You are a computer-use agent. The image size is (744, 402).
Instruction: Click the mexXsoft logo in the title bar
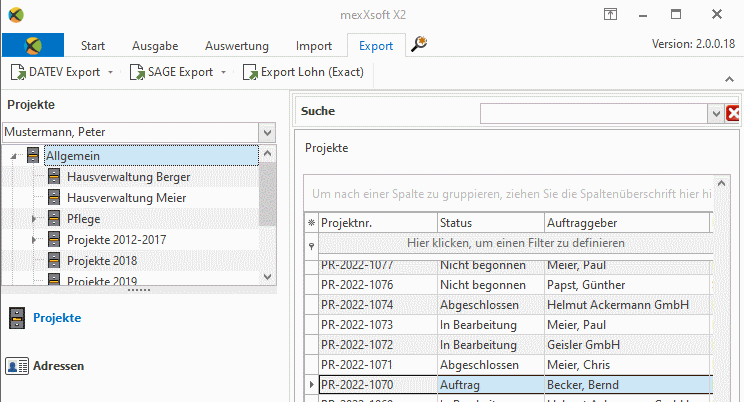(16, 15)
